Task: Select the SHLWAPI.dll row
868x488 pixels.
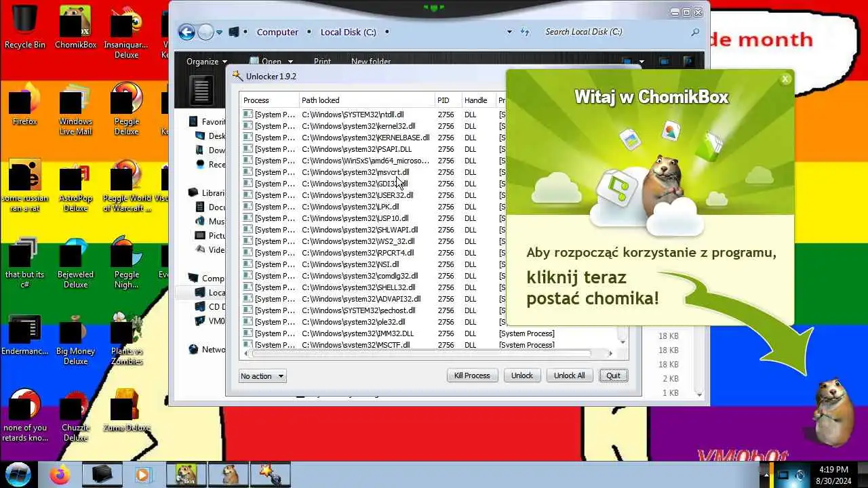Action: (x=372, y=230)
